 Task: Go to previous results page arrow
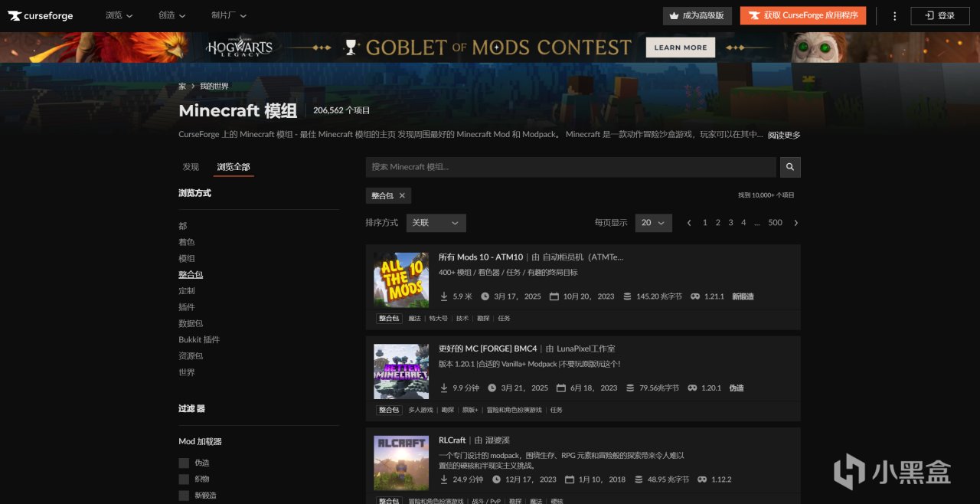click(689, 223)
